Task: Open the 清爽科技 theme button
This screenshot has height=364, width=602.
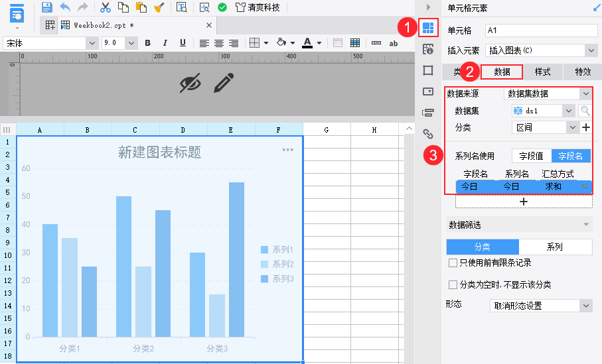Action: click(258, 7)
